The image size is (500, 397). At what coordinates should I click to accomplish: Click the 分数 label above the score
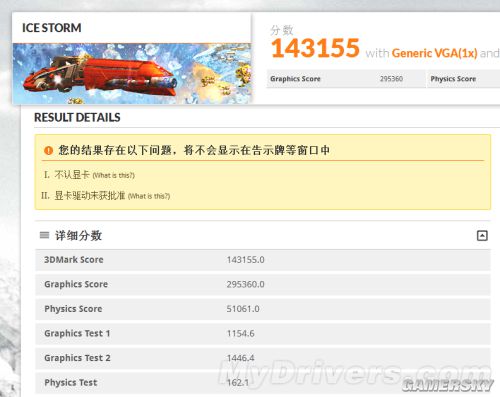(282, 30)
